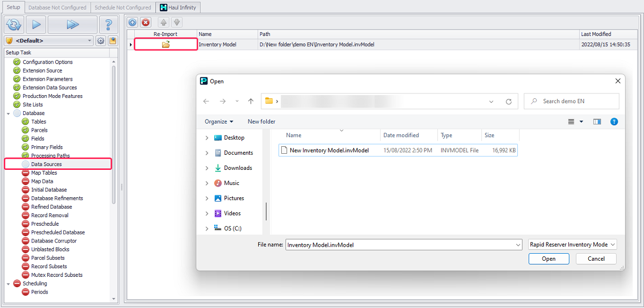Image resolution: width=644 pixels, height=308 pixels.
Task: Toggle the preview pane icon in Open dialog
Action: click(597, 121)
